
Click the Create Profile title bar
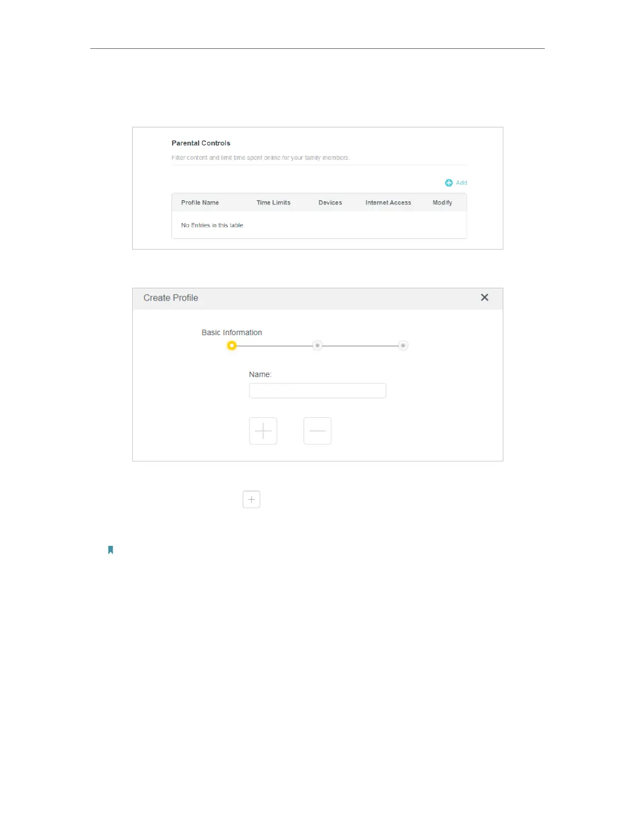(317, 298)
